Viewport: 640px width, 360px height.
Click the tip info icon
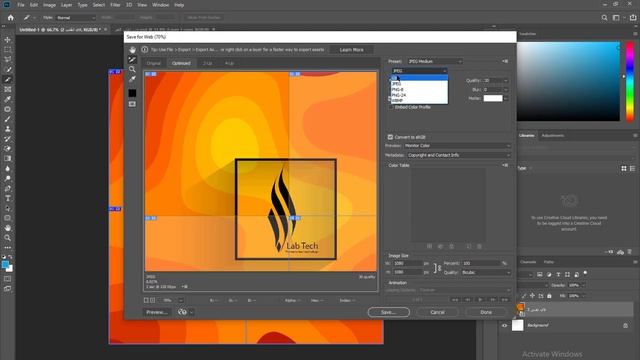tap(144, 49)
